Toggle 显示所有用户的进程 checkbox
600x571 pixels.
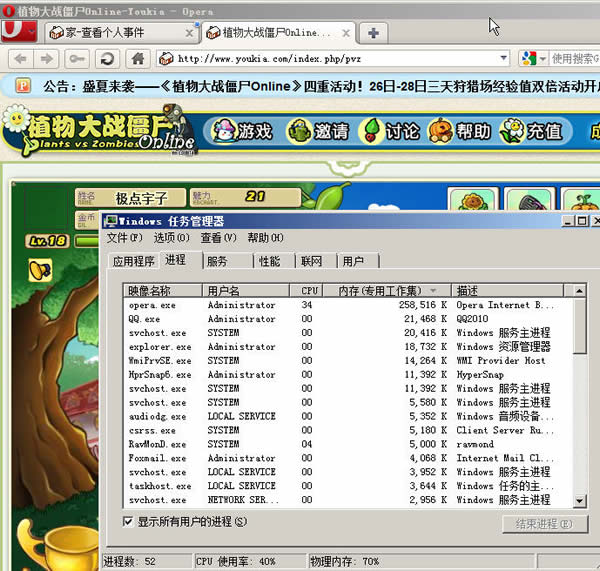[128, 521]
